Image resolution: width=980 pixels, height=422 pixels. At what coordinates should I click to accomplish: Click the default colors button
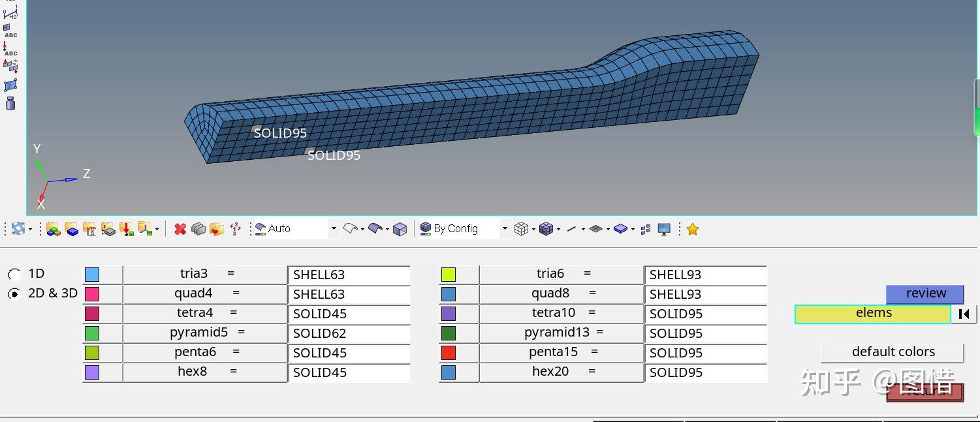(x=893, y=352)
